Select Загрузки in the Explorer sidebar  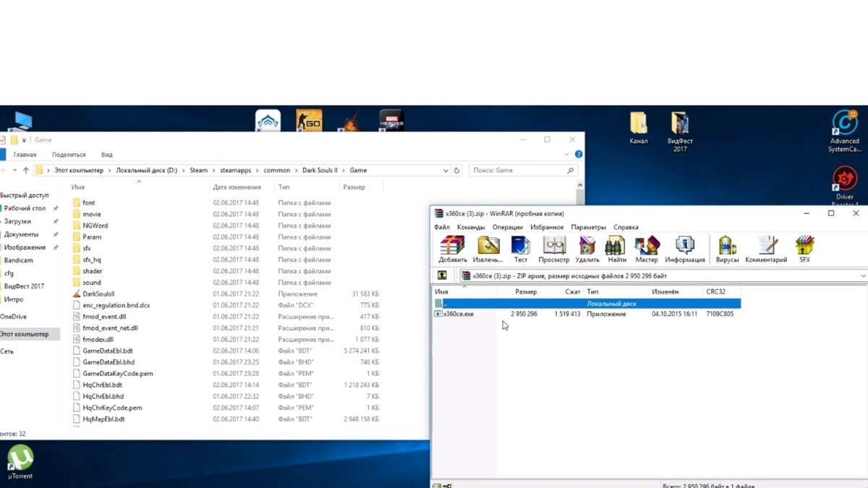[17, 221]
